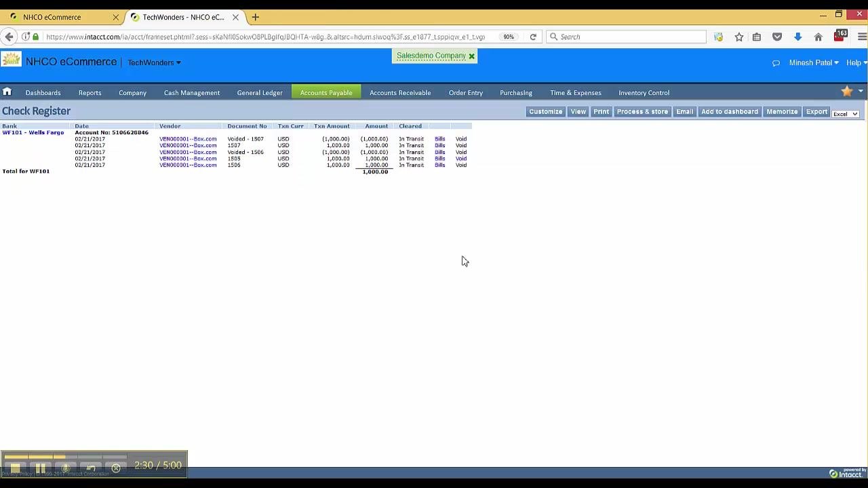Seek within the recording progress bar
This screenshot has width=868, height=488.
(65, 457)
